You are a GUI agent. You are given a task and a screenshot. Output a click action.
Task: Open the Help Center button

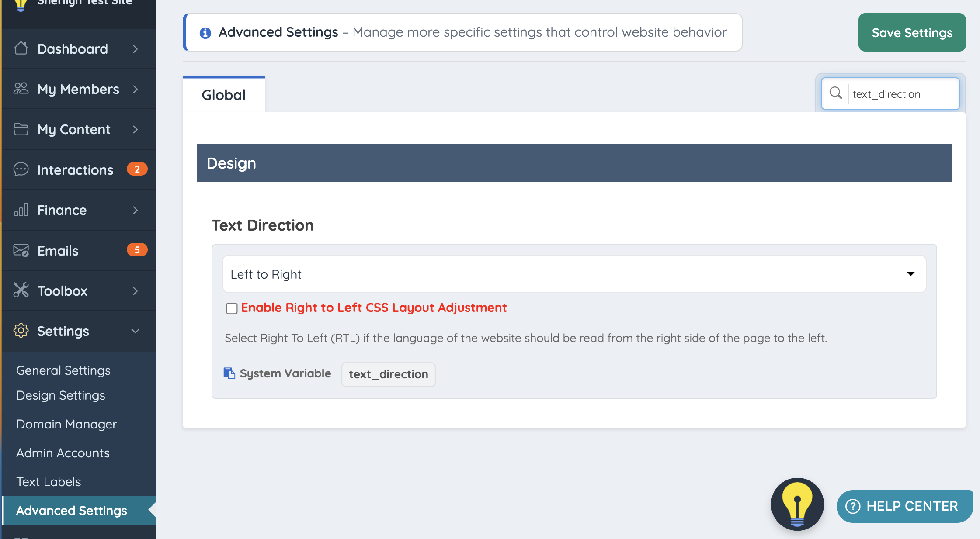[x=904, y=506]
